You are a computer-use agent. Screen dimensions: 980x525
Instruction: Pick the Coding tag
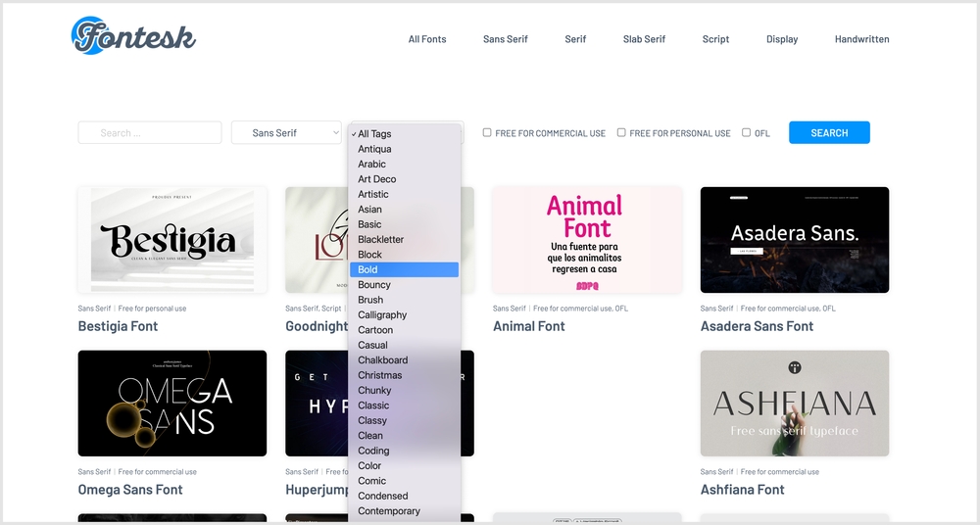[x=405, y=451]
